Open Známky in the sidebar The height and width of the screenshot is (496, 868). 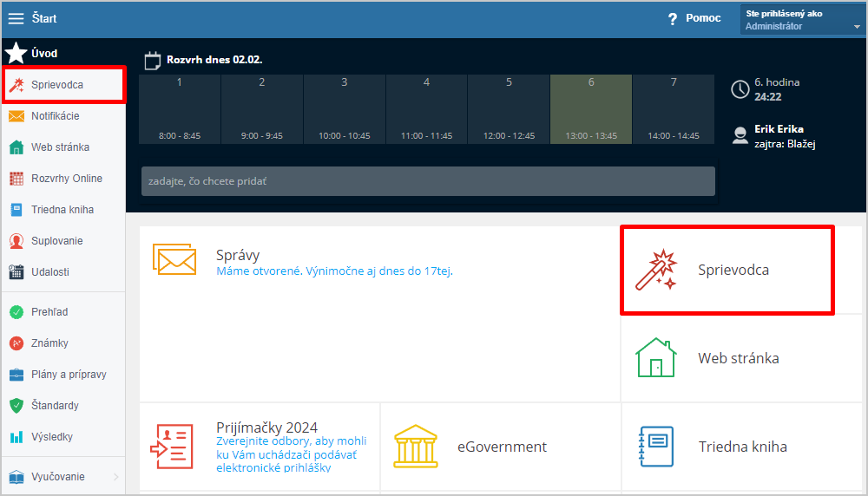point(49,343)
